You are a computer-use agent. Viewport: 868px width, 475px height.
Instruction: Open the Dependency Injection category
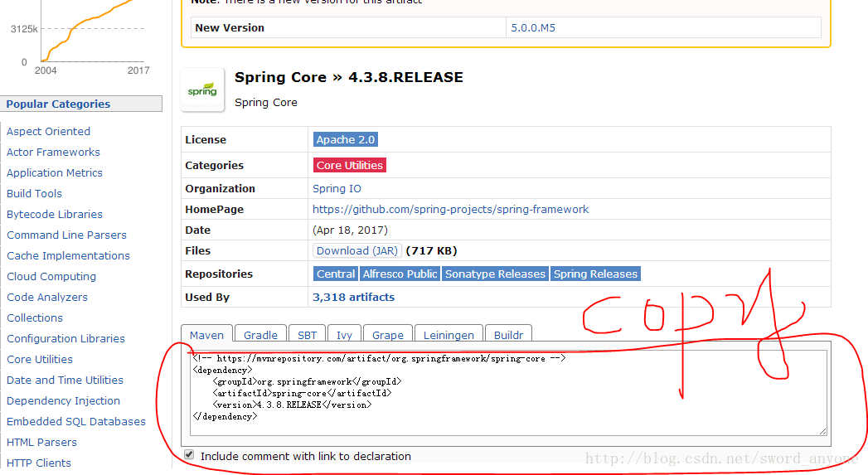click(63, 401)
